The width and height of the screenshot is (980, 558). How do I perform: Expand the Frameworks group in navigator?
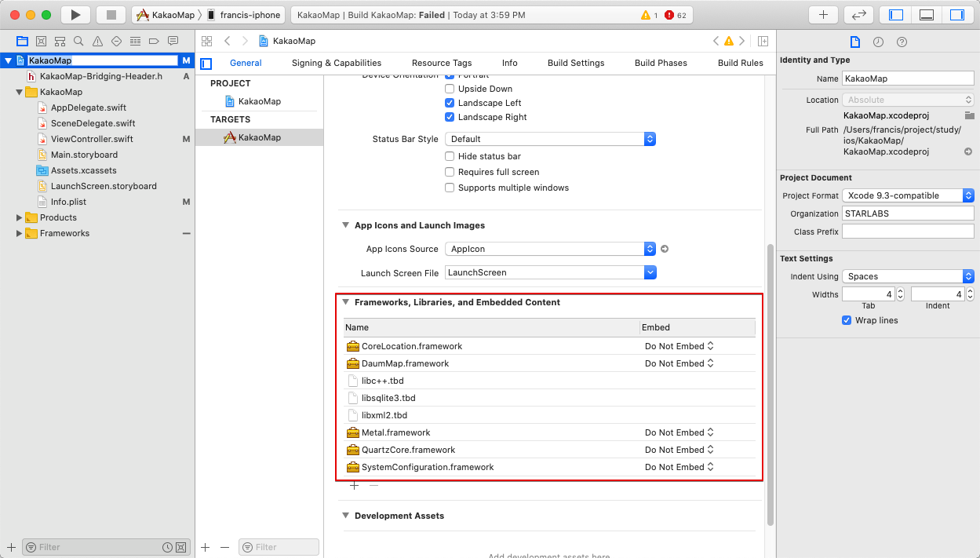[x=20, y=233]
